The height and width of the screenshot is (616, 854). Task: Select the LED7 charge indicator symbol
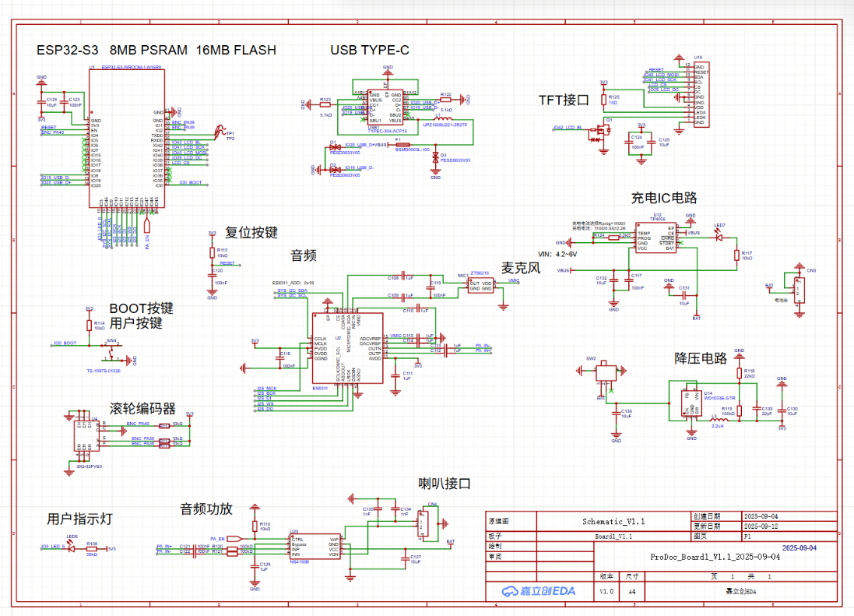(x=719, y=237)
